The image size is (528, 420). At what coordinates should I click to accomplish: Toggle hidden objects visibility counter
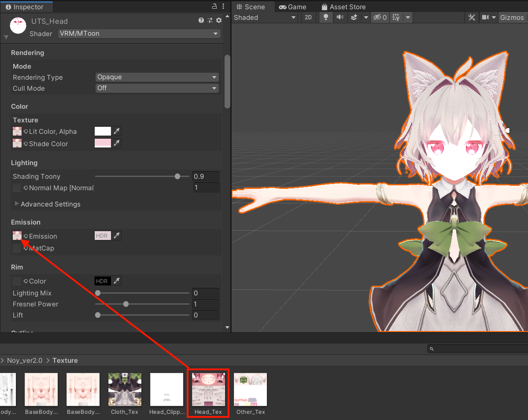pos(380,17)
